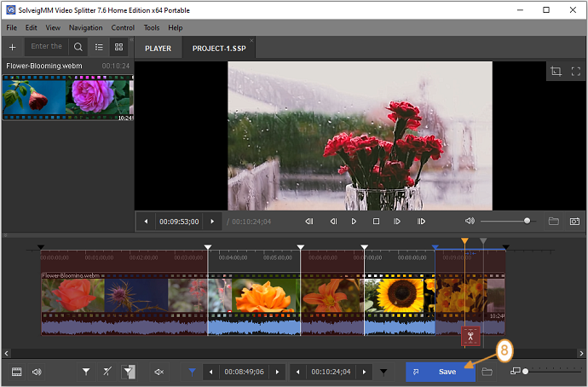Screen dimensions: 588x387
Task: Take a snapshot of the current frame
Action: (x=574, y=222)
